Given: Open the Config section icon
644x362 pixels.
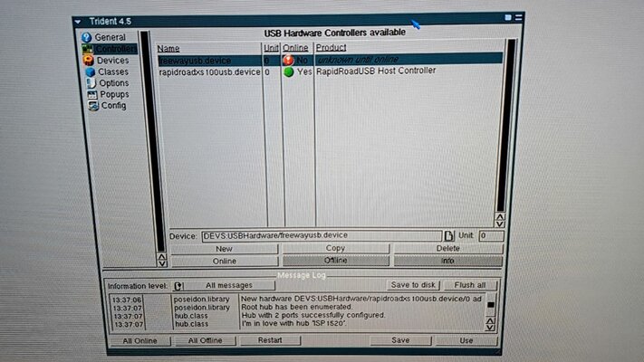Looking at the screenshot, I should (x=93, y=106).
